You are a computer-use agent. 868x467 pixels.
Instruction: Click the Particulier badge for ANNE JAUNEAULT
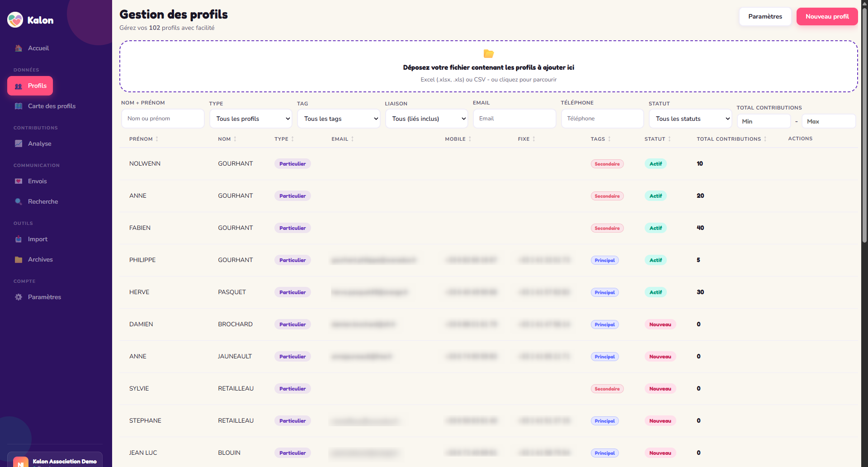[x=292, y=357]
